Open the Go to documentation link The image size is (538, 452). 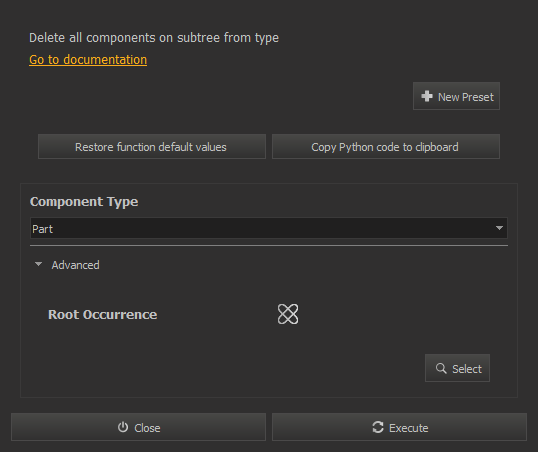coord(88,60)
